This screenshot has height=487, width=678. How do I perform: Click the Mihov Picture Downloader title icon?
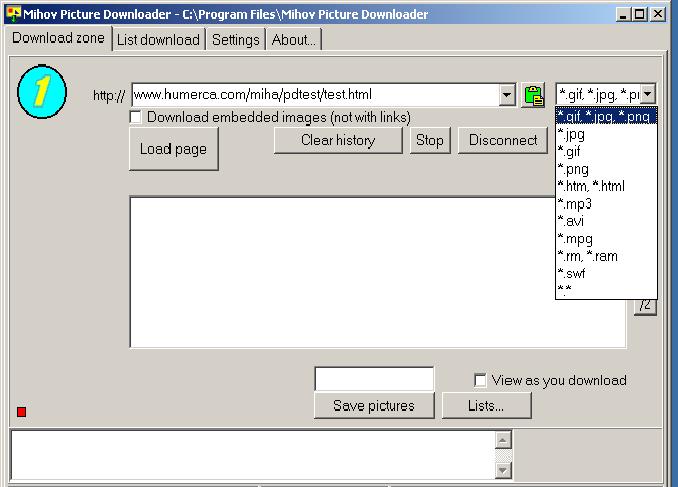[13, 14]
